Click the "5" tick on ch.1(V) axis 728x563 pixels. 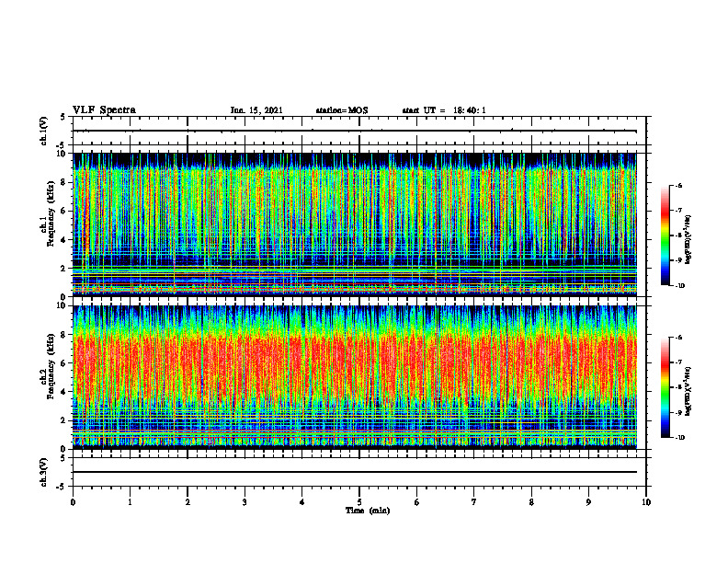point(64,117)
